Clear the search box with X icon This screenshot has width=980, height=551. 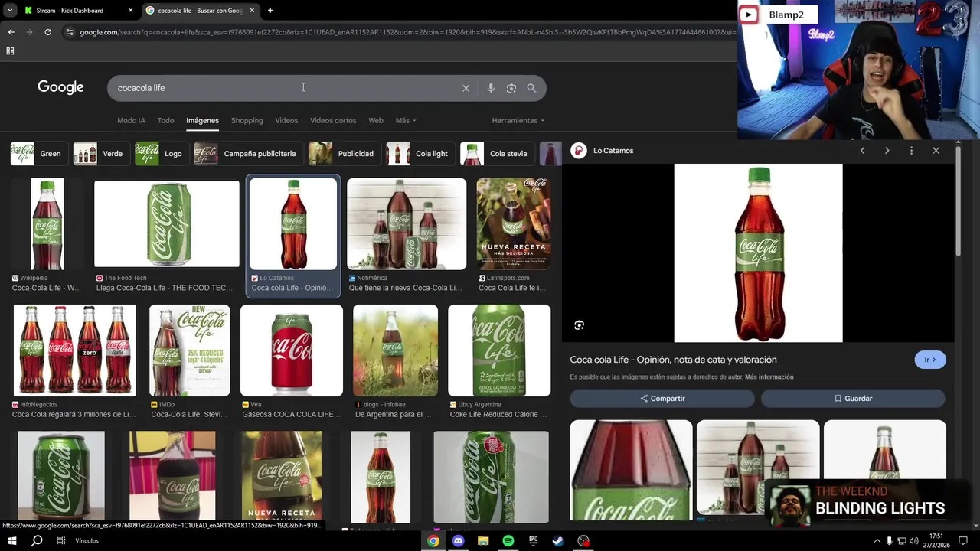point(465,88)
